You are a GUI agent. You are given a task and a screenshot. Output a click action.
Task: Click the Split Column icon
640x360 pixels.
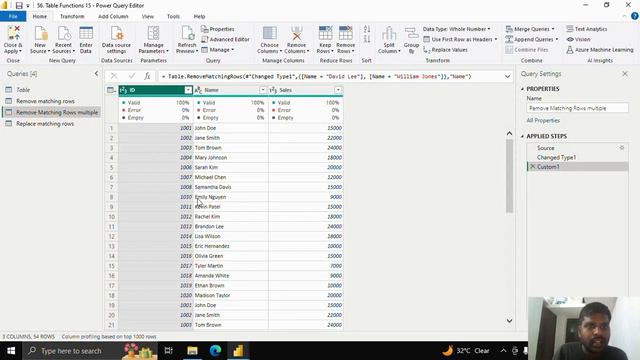coord(389,33)
